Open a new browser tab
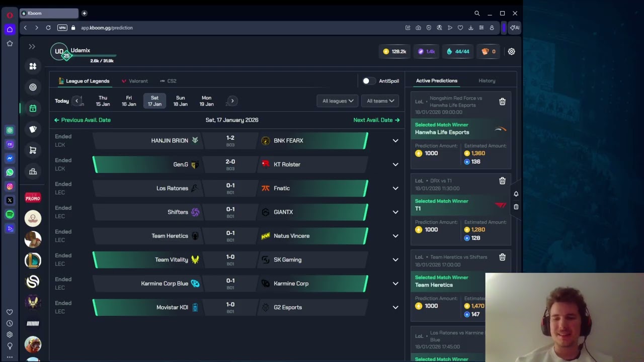The image size is (644, 362). [85, 13]
